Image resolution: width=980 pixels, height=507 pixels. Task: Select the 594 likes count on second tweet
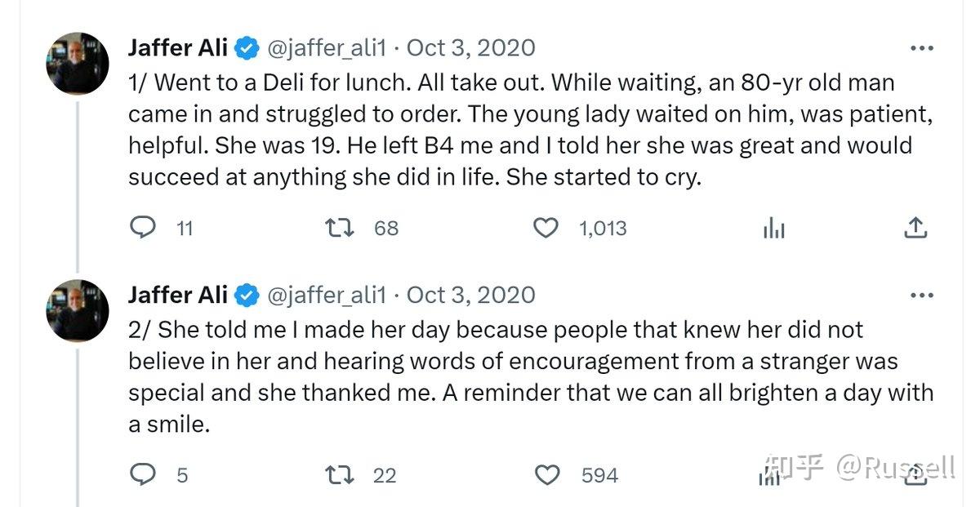pyautogui.click(x=599, y=474)
